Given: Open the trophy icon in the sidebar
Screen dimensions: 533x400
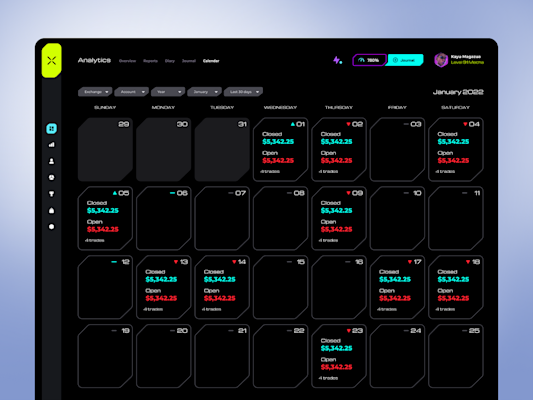Looking at the screenshot, I should point(51,194).
